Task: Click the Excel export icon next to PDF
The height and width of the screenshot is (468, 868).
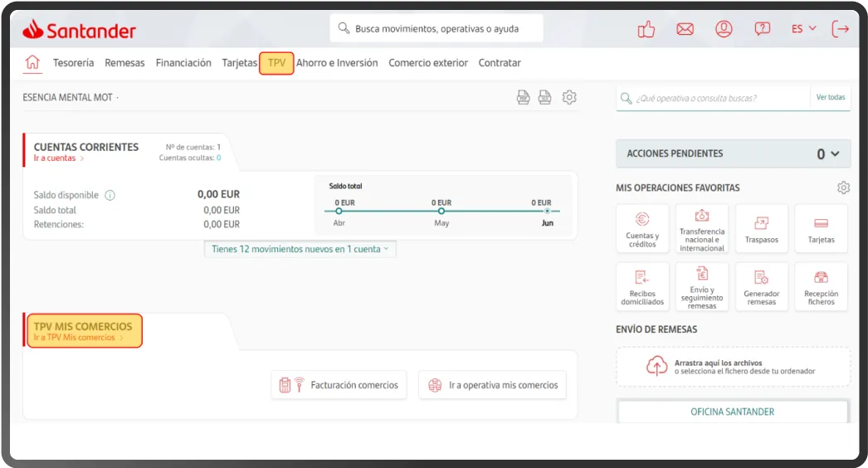Action: pos(544,97)
